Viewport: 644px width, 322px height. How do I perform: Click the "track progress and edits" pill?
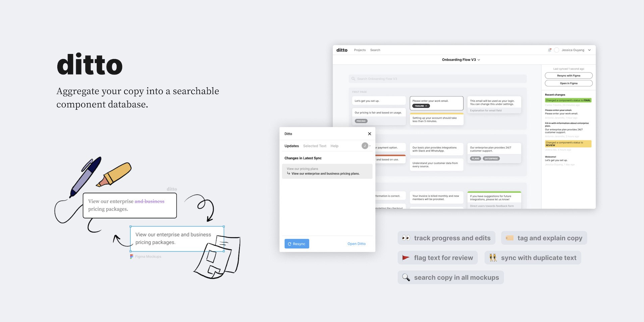(x=446, y=238)
